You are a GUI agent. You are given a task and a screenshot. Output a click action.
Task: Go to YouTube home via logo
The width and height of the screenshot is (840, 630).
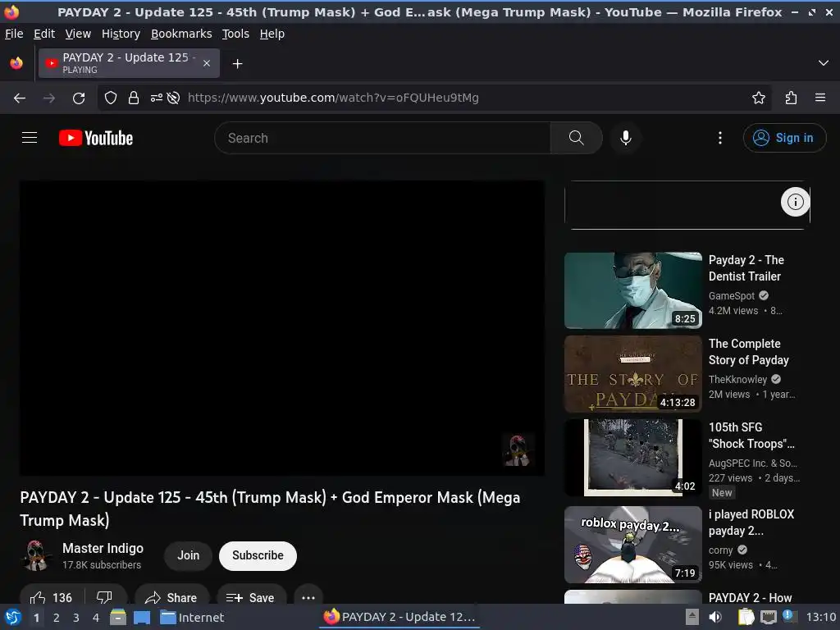coord(96,138)
